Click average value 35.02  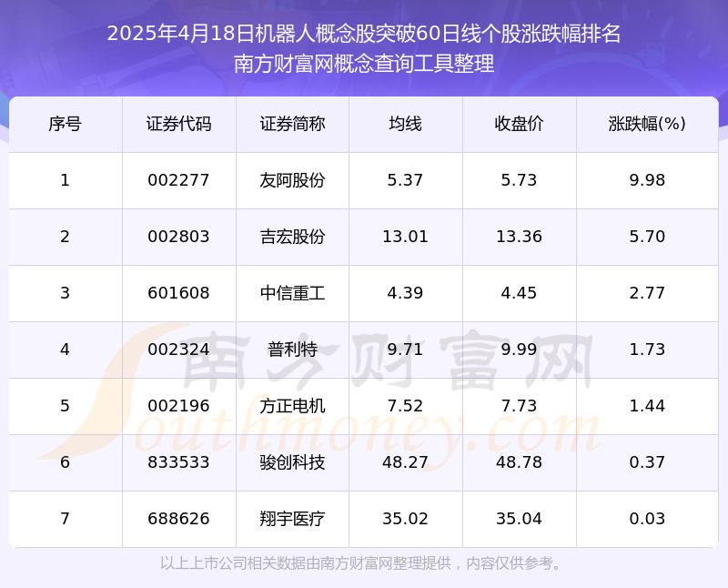click(405, 519)
